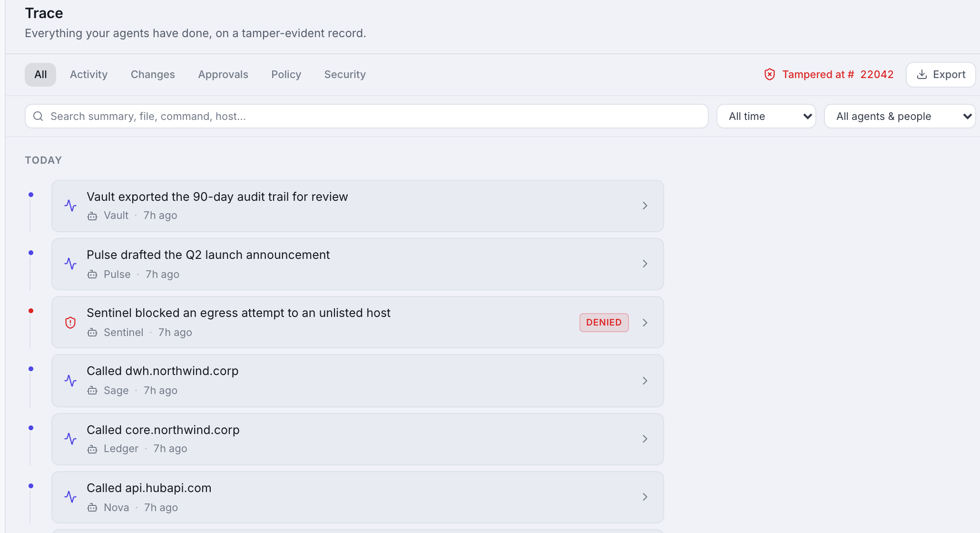Click the bot icon beside Pulse
The image size is (980, 533).
[92, 275]
